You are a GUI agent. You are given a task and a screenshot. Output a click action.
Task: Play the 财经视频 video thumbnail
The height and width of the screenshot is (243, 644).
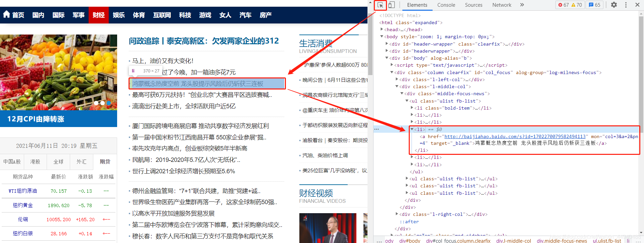328,228
